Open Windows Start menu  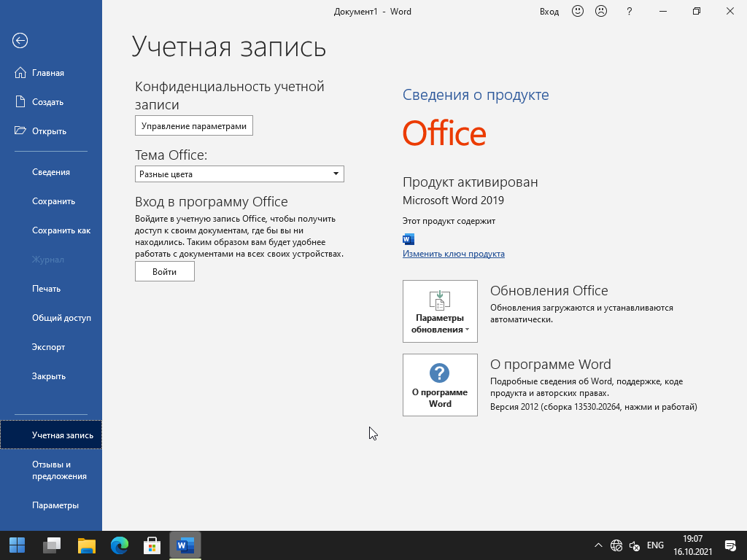point(18,545)
